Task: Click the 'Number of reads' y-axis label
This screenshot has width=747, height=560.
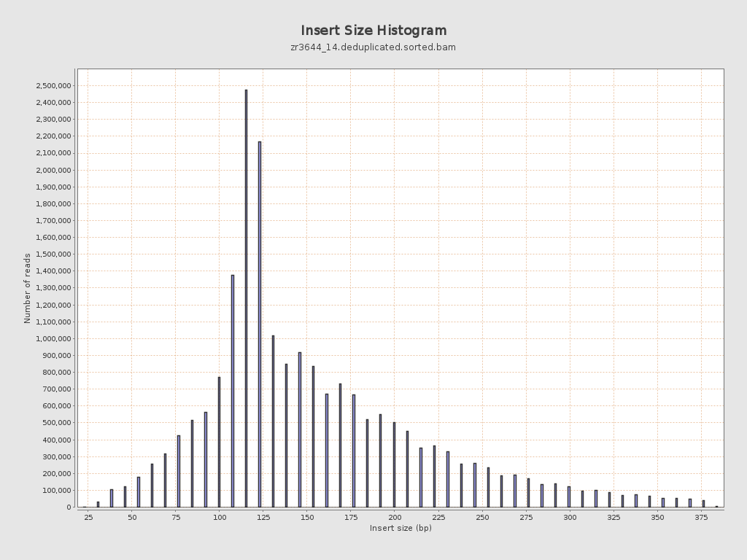Action: (27, 289)
